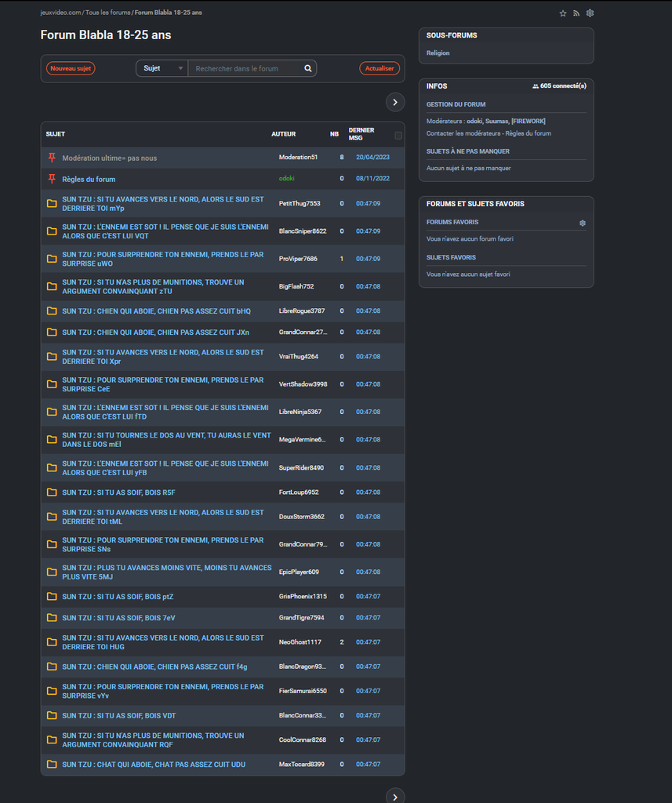672x803 pixels.
Task: Open the CHAT QUI ABOIE topic UDU
Action: (154, 765)
